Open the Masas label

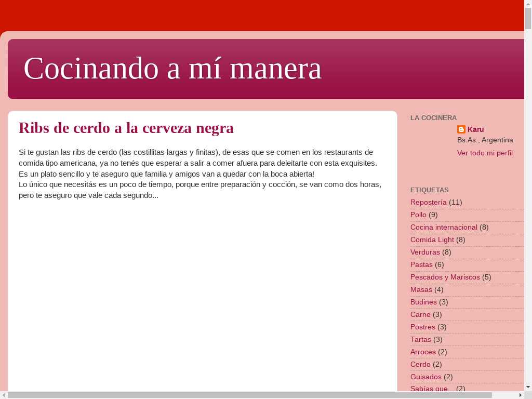pyautogui.click(x=421, y=290)
